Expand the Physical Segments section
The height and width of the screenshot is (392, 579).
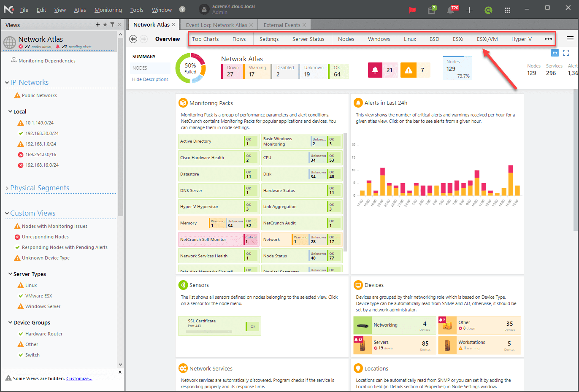[x=7, y=188]
